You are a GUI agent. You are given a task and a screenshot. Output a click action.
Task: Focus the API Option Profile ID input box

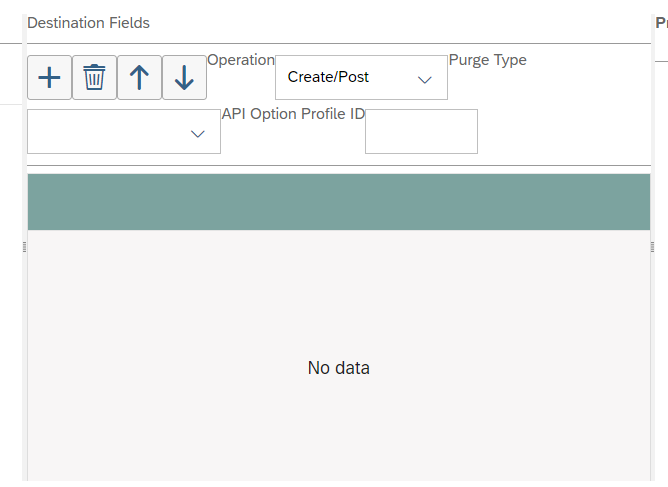tap(421, 131)
